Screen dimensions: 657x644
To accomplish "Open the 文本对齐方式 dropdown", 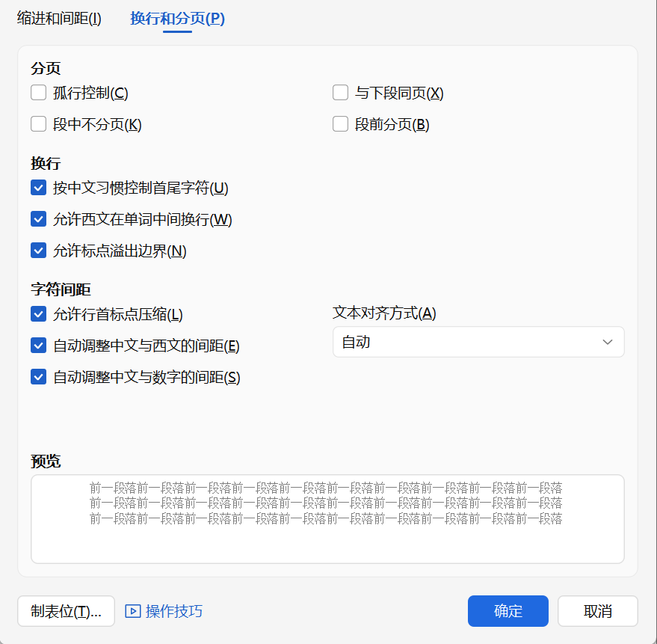I will click(x=478, y=342).
